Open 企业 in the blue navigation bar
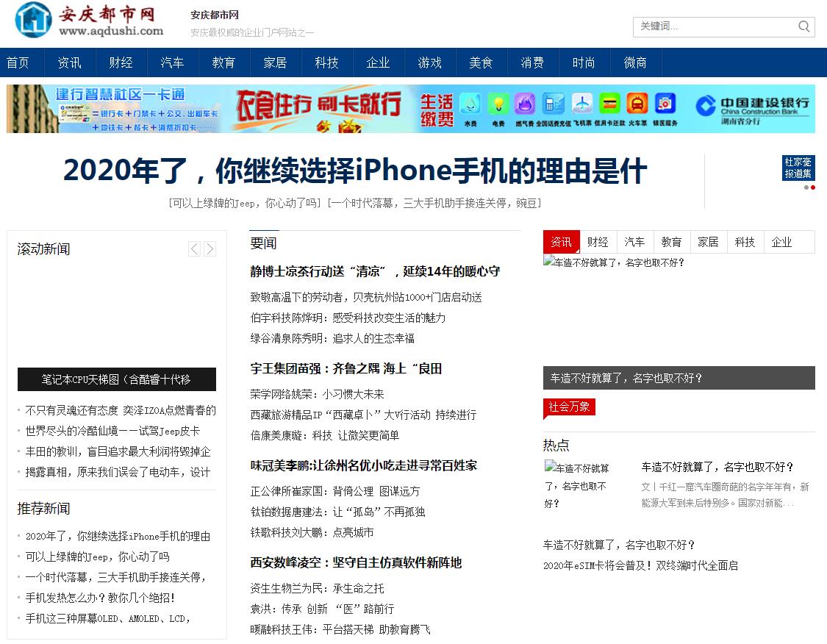827x644 pixels. tap(378, 62)
